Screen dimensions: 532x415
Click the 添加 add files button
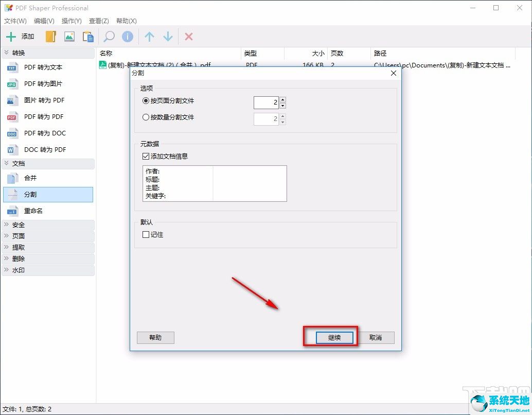[x=21, y=36]
